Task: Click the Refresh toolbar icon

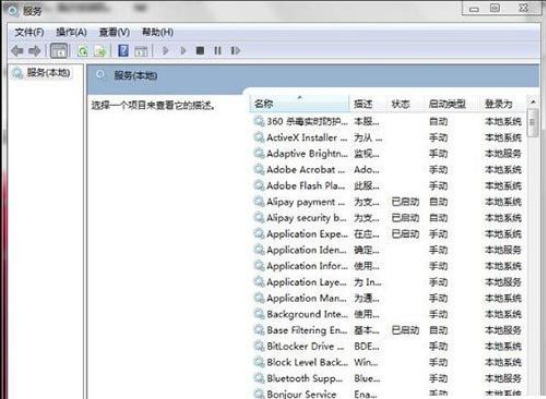Action: 83,51
